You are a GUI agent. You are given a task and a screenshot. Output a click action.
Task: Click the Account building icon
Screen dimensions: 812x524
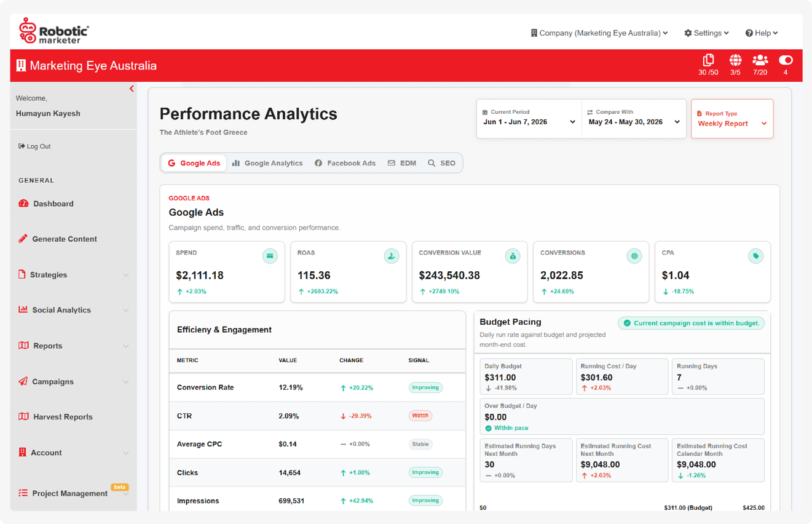(x=22, y=452)
